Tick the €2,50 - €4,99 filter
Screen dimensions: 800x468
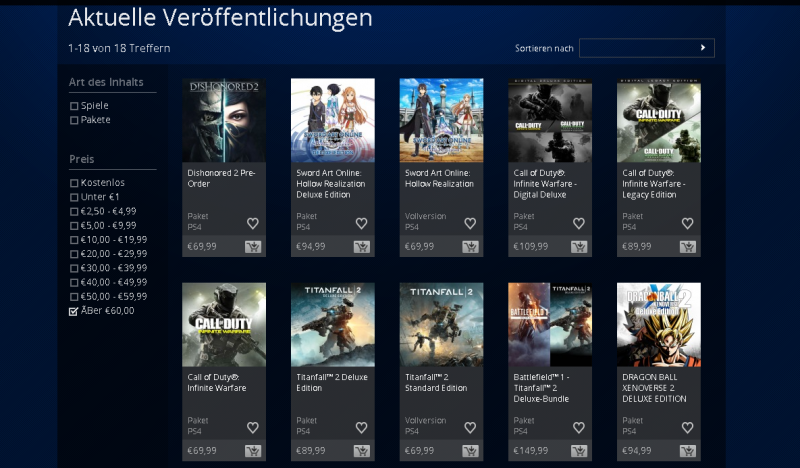click(x=74, y=212)
